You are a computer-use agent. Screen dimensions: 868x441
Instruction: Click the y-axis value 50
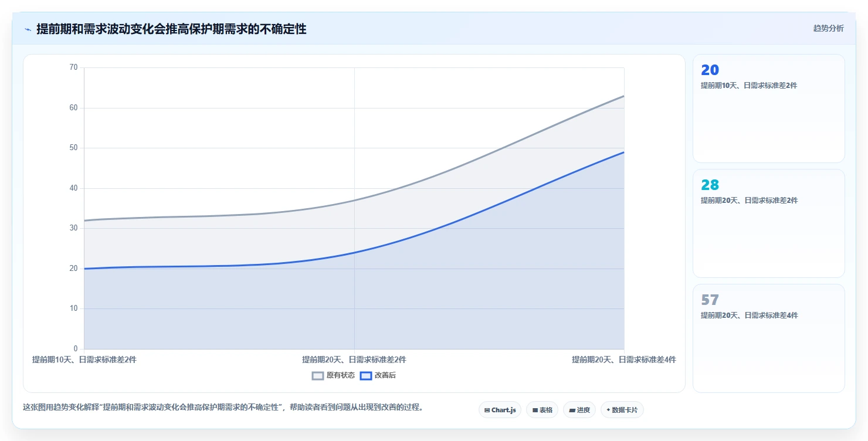click(73, 148)
